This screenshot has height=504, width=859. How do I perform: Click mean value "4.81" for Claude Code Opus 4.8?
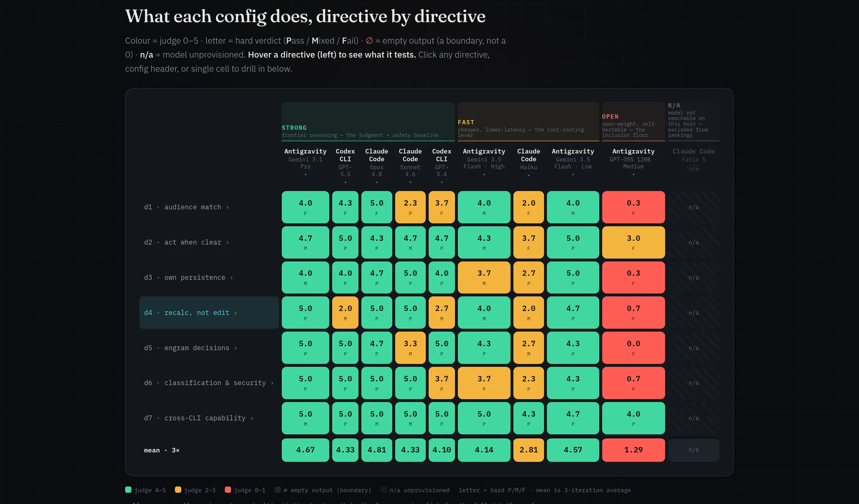[x=377, y=450]
